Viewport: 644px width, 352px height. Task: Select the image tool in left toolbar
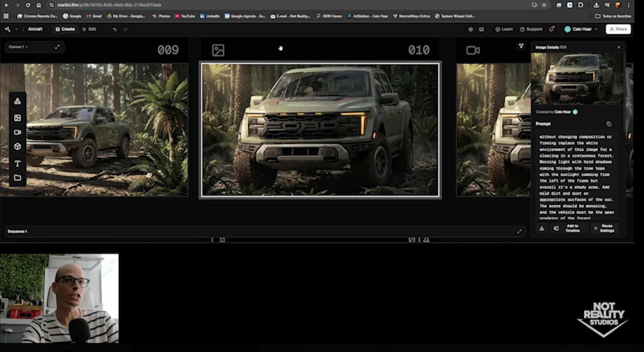pos(17,118)
